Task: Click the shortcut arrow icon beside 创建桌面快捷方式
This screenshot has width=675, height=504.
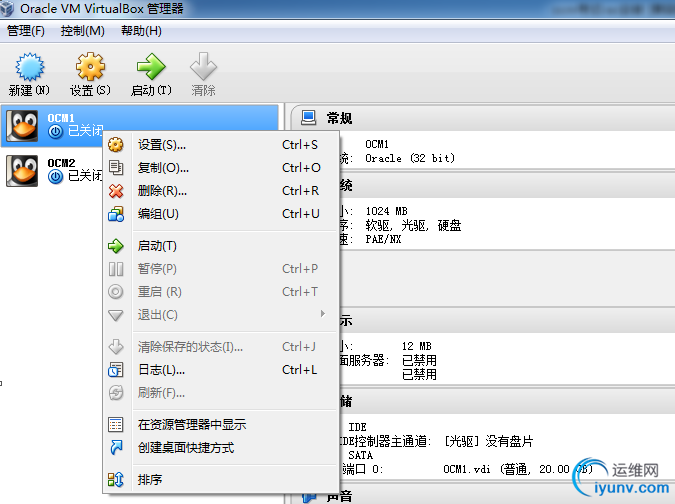Action: point(116,448)
